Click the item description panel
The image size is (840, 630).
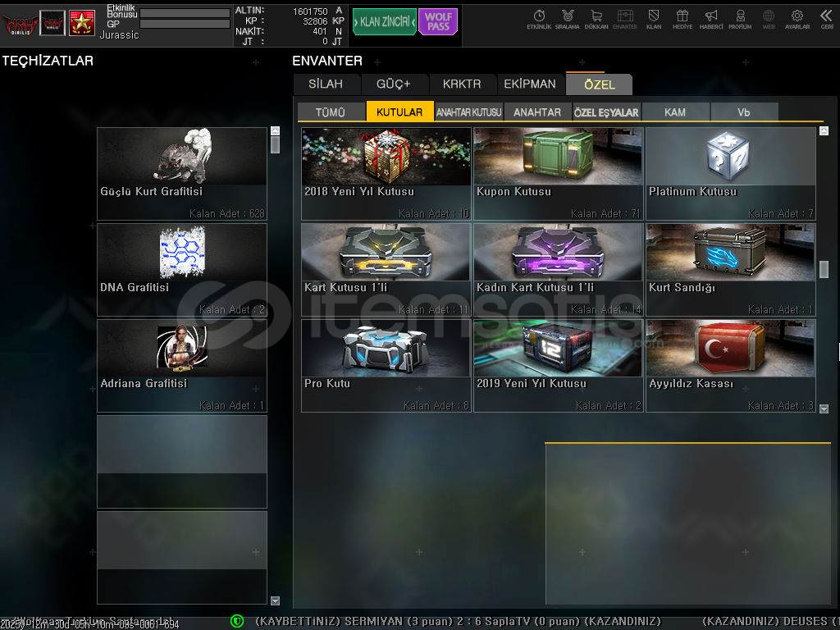(688, 523)
